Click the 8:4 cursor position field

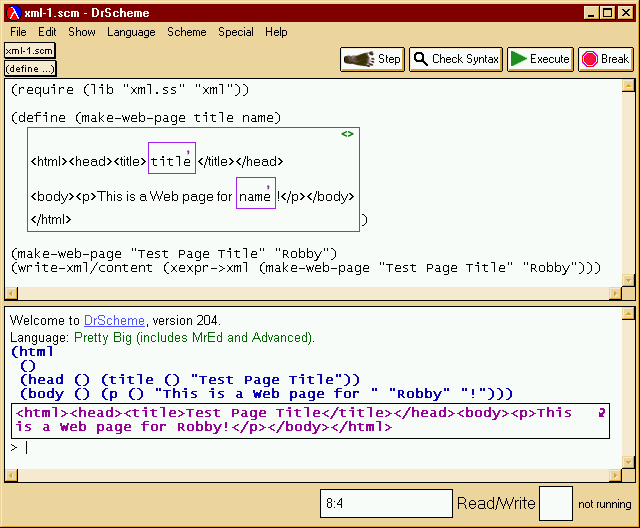pos(386,504)
